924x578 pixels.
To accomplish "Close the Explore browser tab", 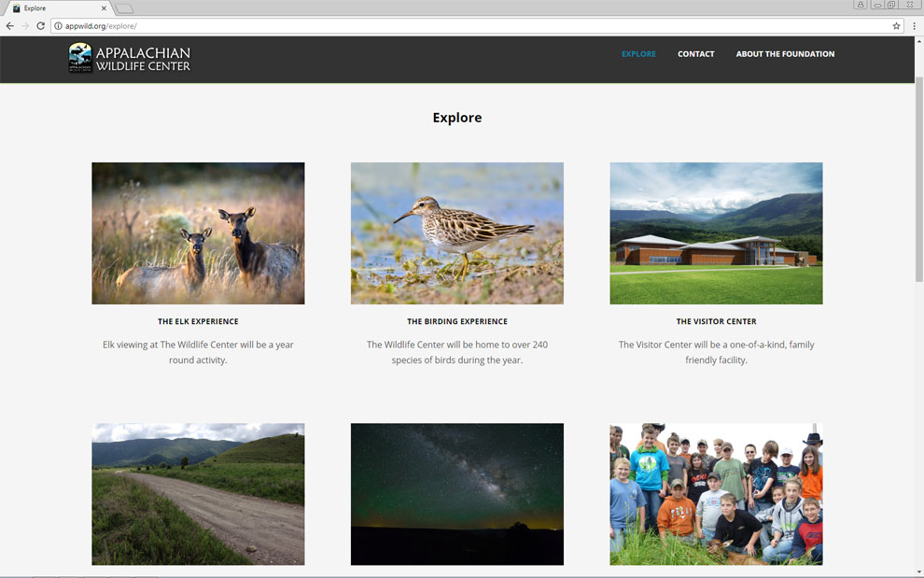I will [x=104, y=8].
